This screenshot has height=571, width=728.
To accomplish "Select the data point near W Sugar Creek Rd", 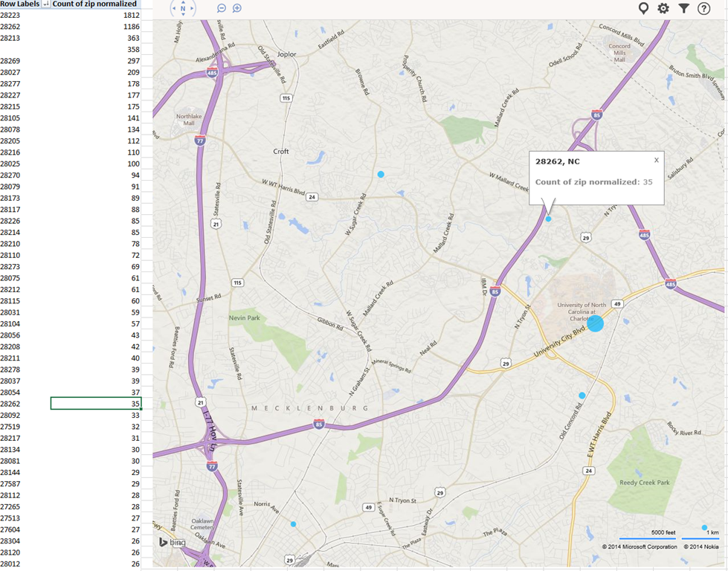I will (381, 175).
